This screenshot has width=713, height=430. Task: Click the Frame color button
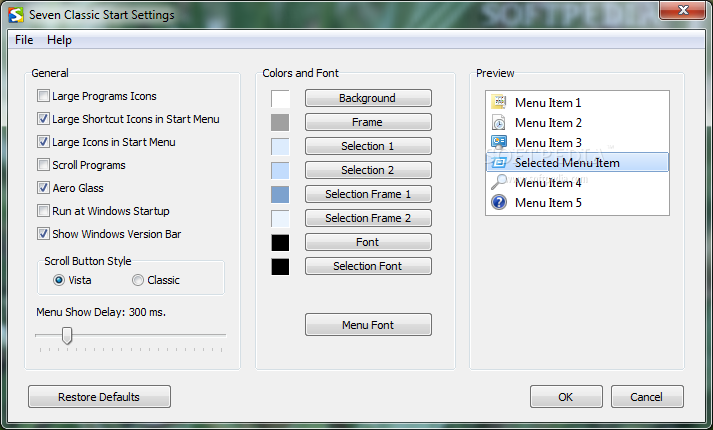368,122
